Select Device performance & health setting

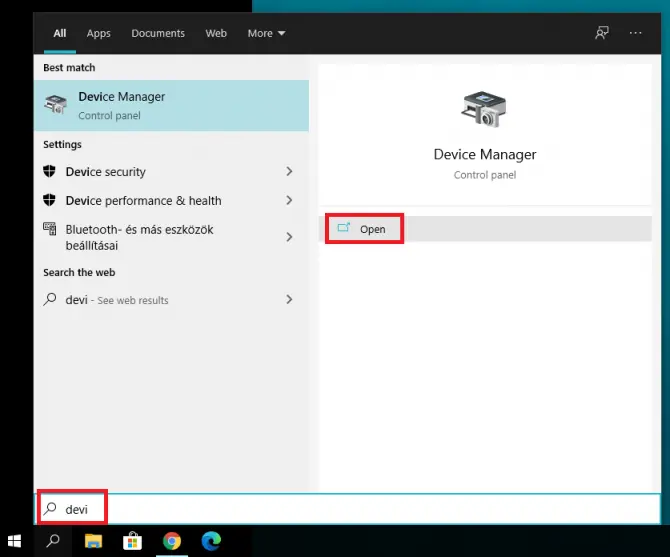click(x=171, y=200)
